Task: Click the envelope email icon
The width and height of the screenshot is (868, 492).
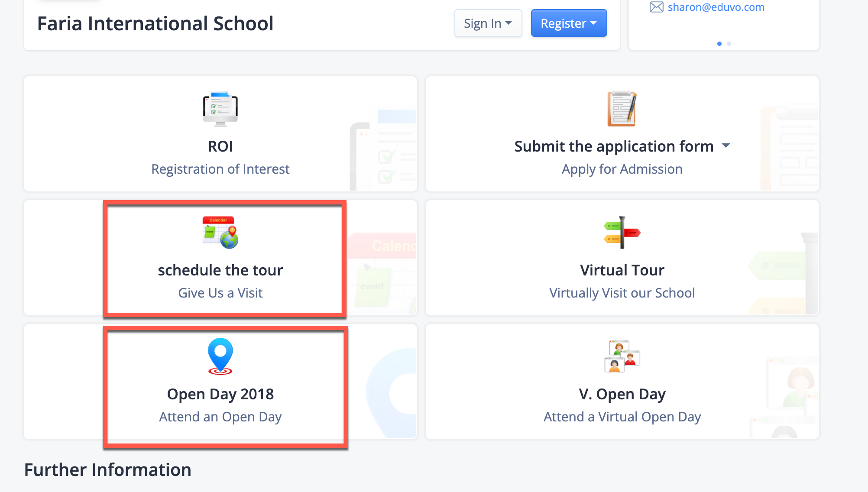Action: 656,7
